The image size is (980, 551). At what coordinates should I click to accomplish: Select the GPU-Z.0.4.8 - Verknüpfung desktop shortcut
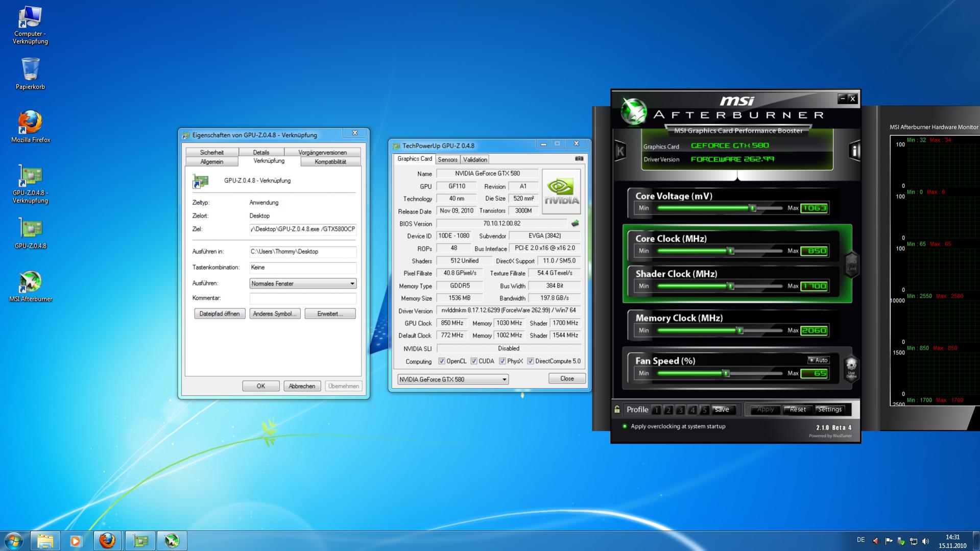31,184
